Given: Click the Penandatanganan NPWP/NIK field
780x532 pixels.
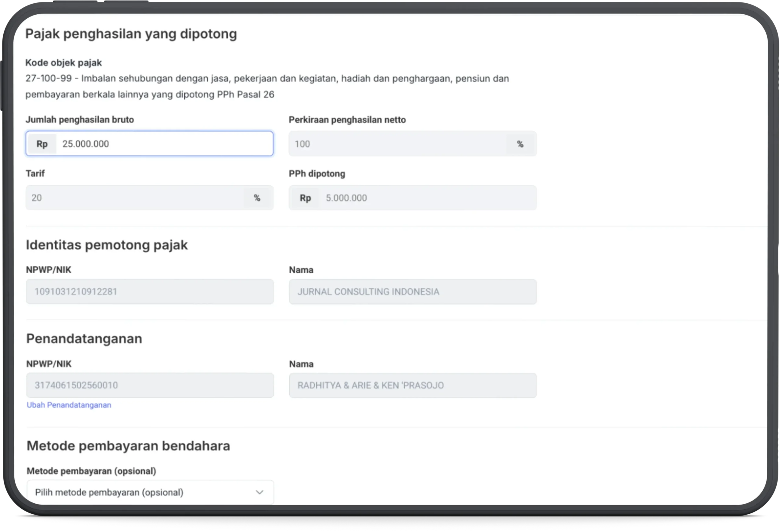Looking at the screenshot, I should point(150,385).
